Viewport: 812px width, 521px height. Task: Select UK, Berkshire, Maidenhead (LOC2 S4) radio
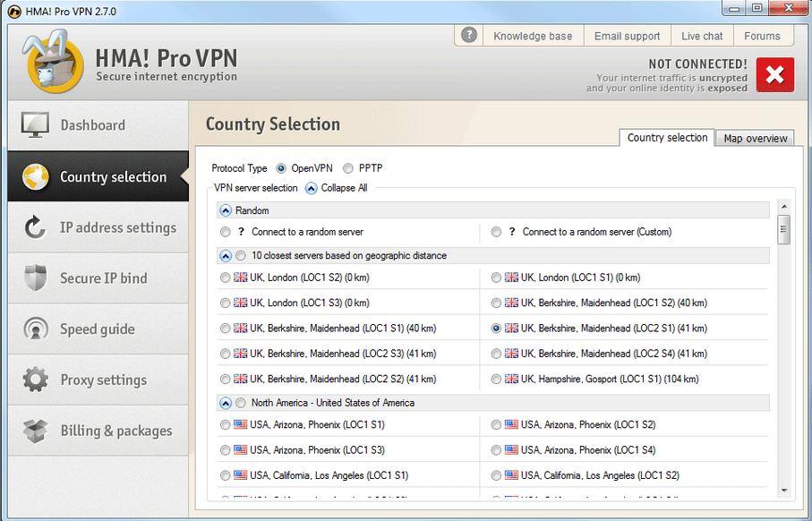(496, 354)
